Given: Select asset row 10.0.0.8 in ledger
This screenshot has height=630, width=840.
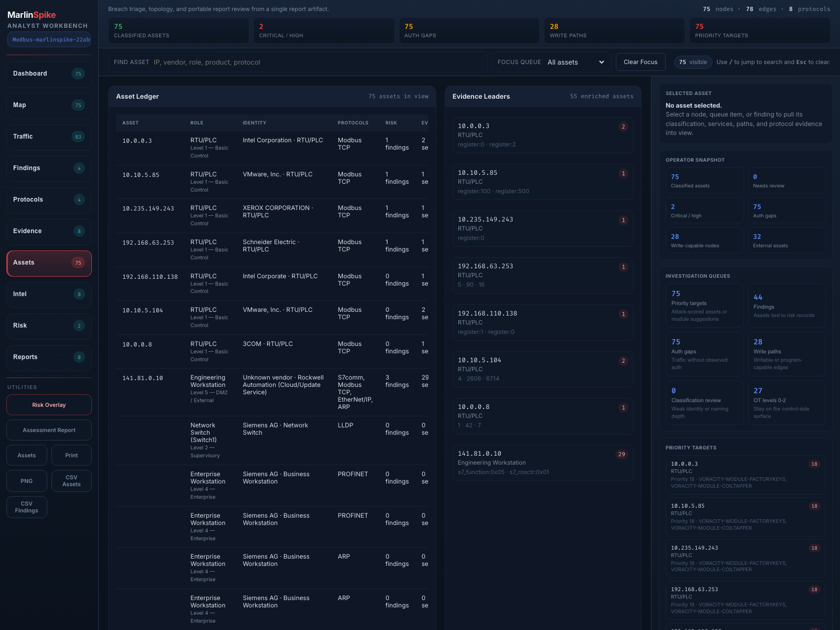Looking at the screenshot, I should (x=272, y=352).
